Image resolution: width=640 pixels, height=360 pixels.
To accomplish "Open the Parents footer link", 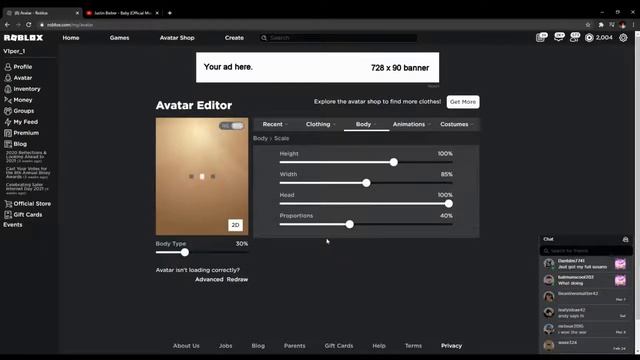I will click(x=294, y=345).
